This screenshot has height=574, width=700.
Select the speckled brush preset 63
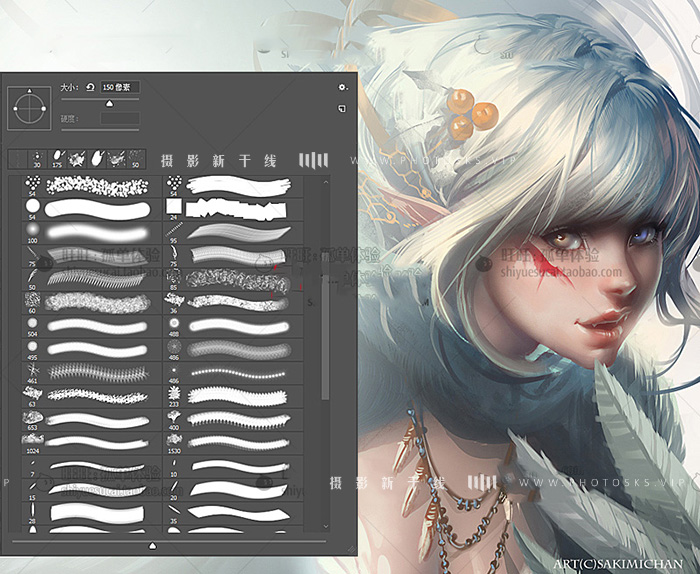click(x=92, y=396)
